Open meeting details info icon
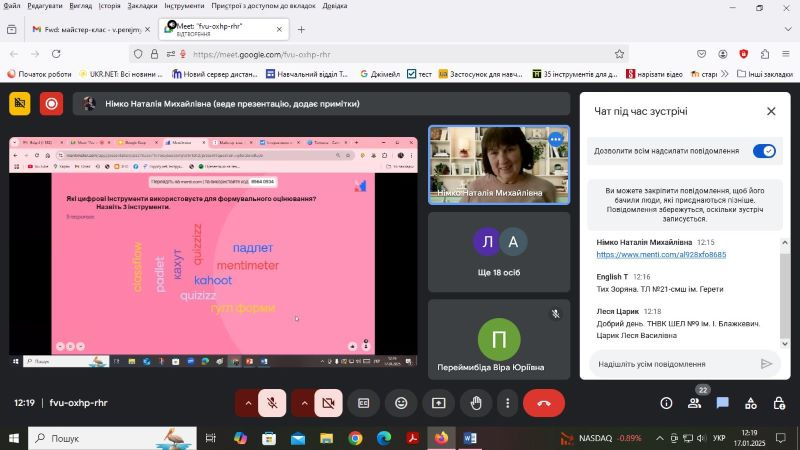Screen dimensions: 800x450 pos(666,403)
